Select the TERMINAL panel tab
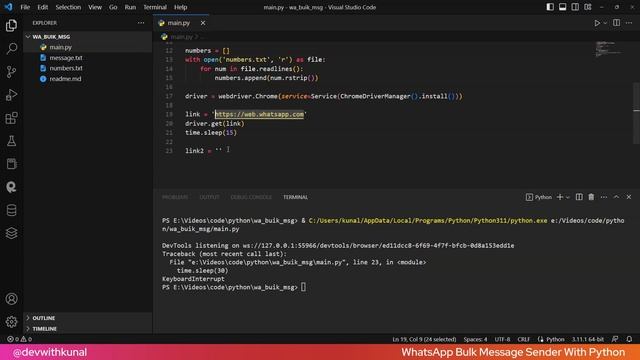This screenshot has height=360, width=640. point(296,197)
